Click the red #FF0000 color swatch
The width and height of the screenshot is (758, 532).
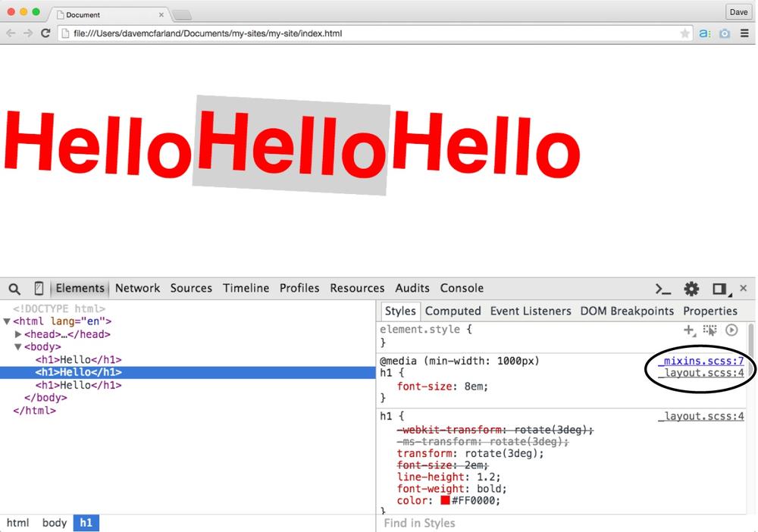(x=445, y=501)
